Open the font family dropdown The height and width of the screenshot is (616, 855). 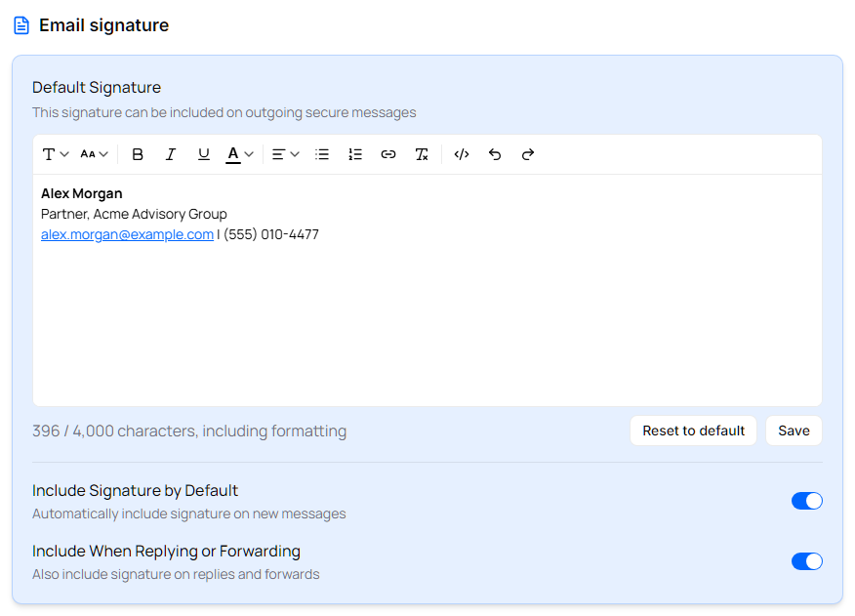click(x=55, y=154)
